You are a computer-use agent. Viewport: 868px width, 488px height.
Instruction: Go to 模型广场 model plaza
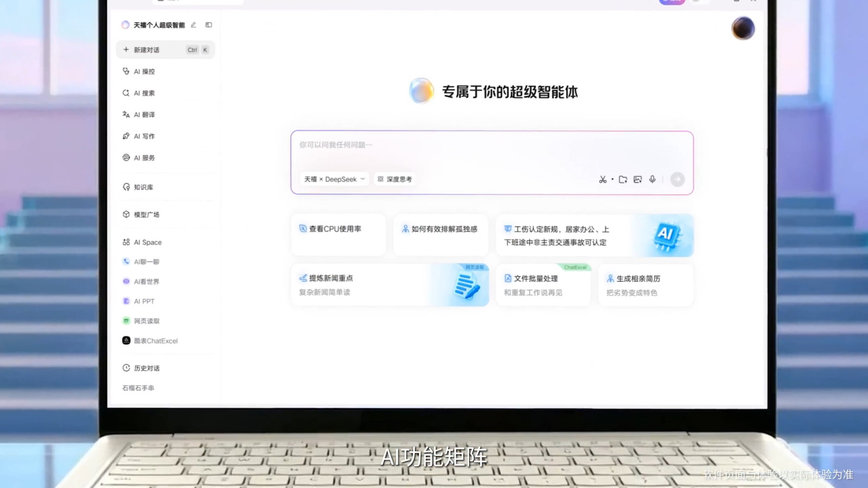(146, 215)
